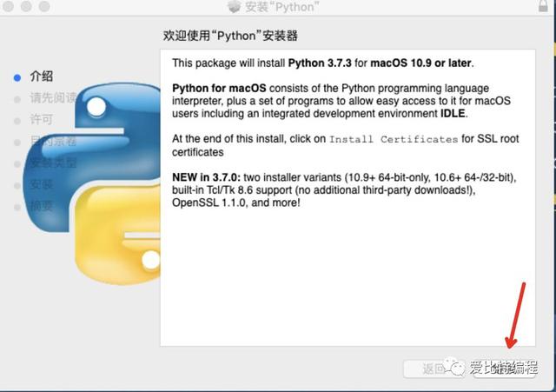Click the Python logo image in the sidebar
This screenshot has width=556, height=392.
(x=91, y=183)
